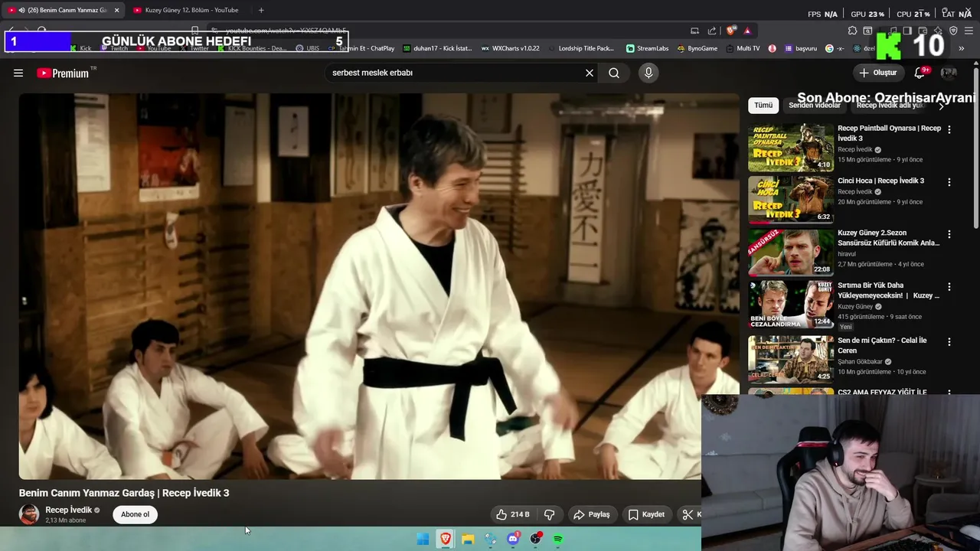Open "Lordship Title Pack..." bookmark
This screenshot has height=551, width=980.
(580, 48)
